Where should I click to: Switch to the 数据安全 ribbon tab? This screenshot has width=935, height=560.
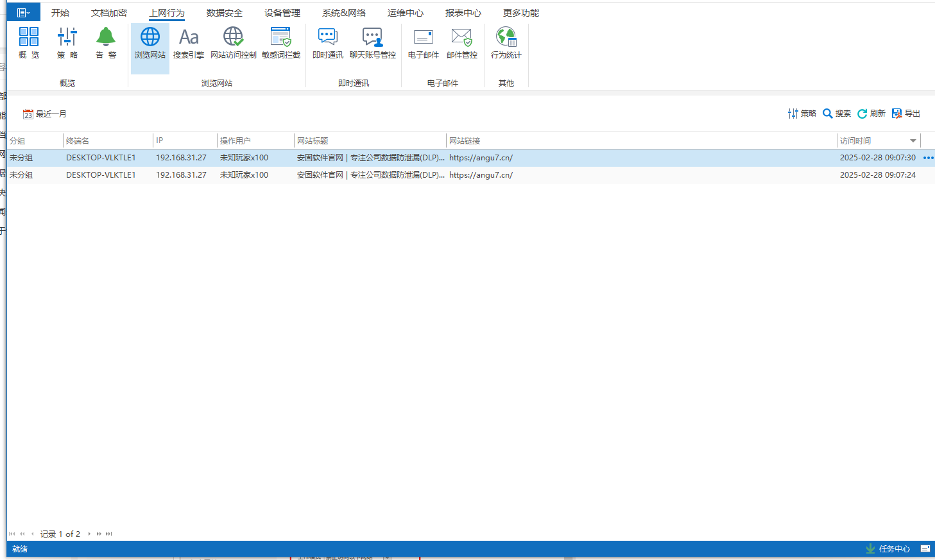225,13
